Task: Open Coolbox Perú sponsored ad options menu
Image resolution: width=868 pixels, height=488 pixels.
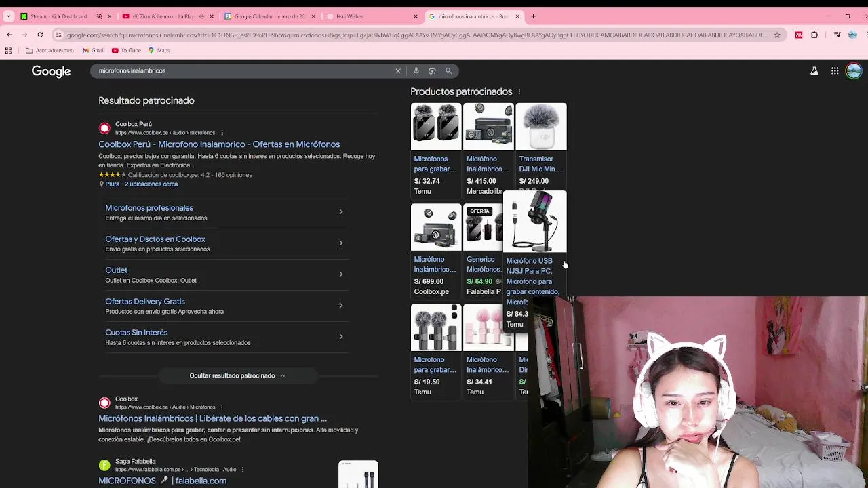Action: (222, 133)
